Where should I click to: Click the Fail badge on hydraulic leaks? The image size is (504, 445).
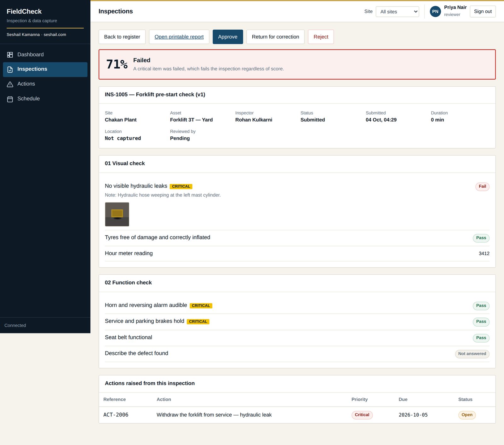[x=482, y=186]
